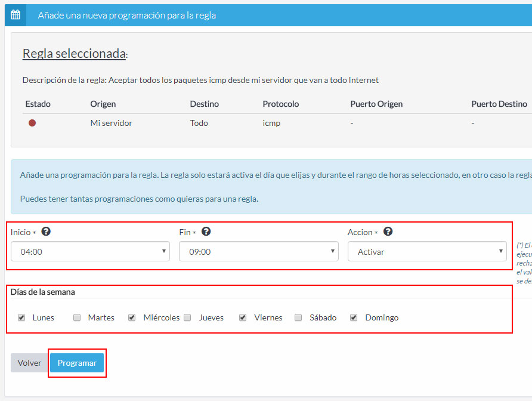The image size is (532, 401).
Task: Click the help icon next to Inicio
Action: [45, 232]
